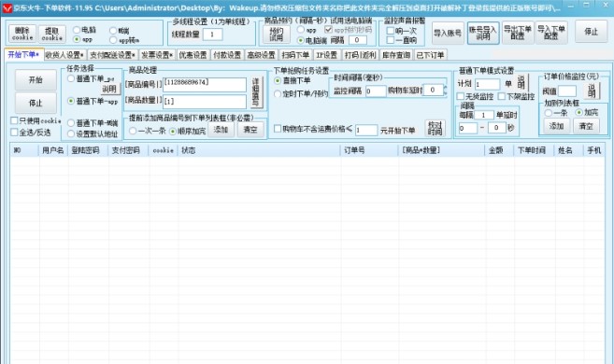Click the red app logo in title bar
The width and height of the screenshot is (614, 364).
coord(7,7)
